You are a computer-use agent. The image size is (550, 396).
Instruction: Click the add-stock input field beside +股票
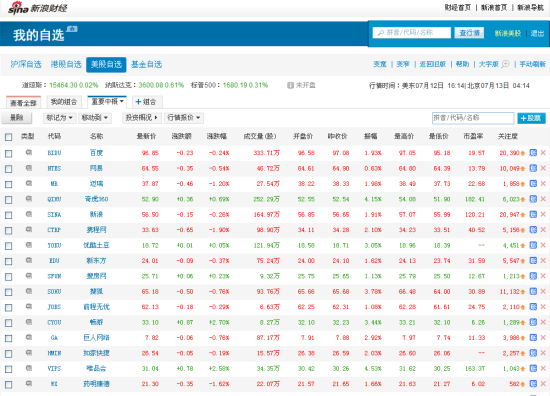click(473, 118)
